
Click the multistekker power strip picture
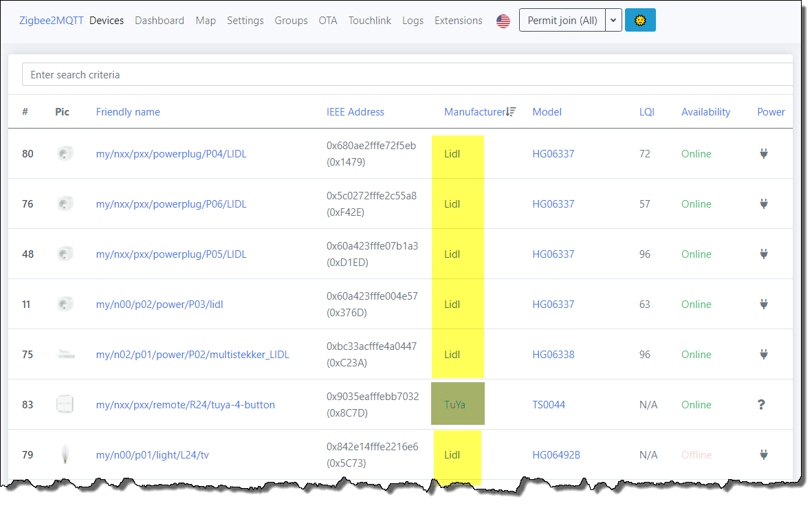(x=65, y=354)
